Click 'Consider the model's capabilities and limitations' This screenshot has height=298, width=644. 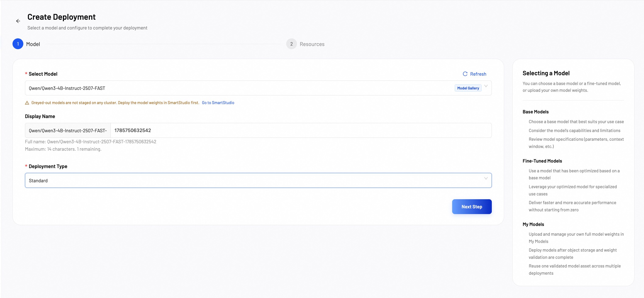(x=574, y=131)
